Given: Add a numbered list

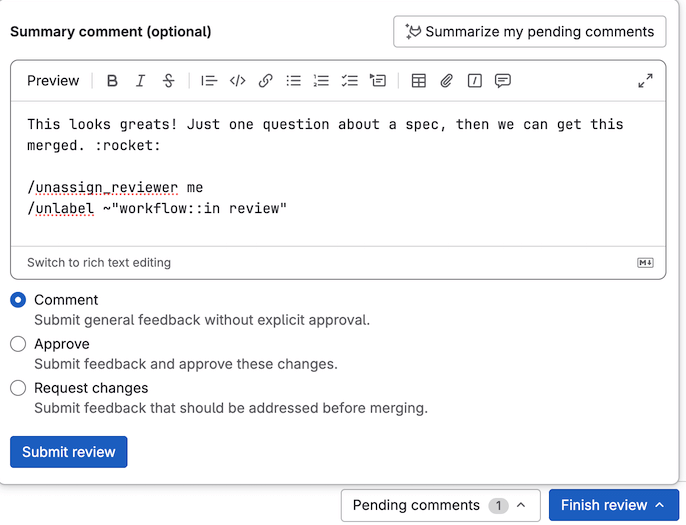Looking at the screenshot, I should pos(321,81).
